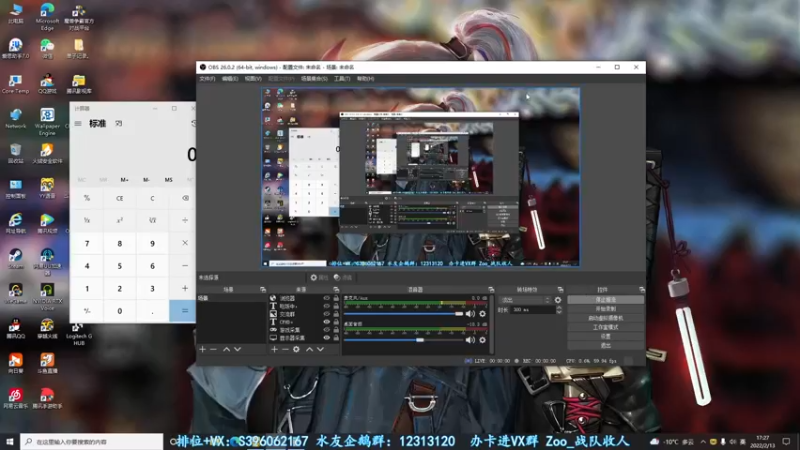Open the Wallpaper Engine desktop shortcut

point(47,121)
